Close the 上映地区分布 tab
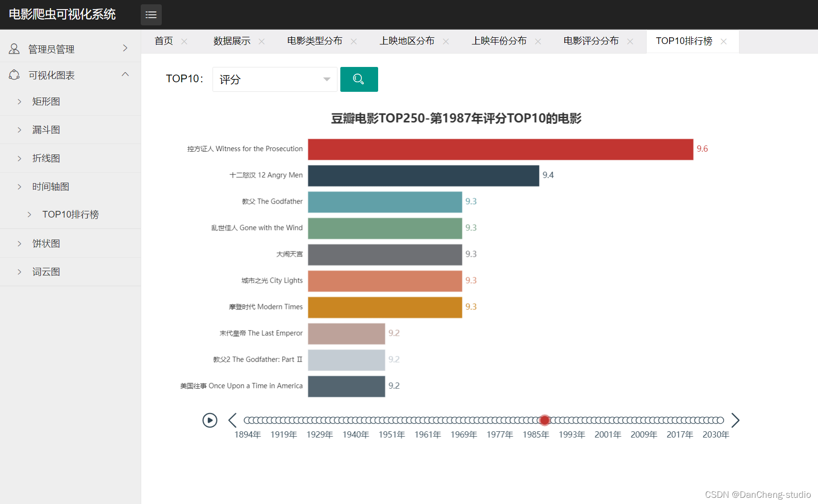This screenshot has width=818, height=504. [x=446, y=42]
